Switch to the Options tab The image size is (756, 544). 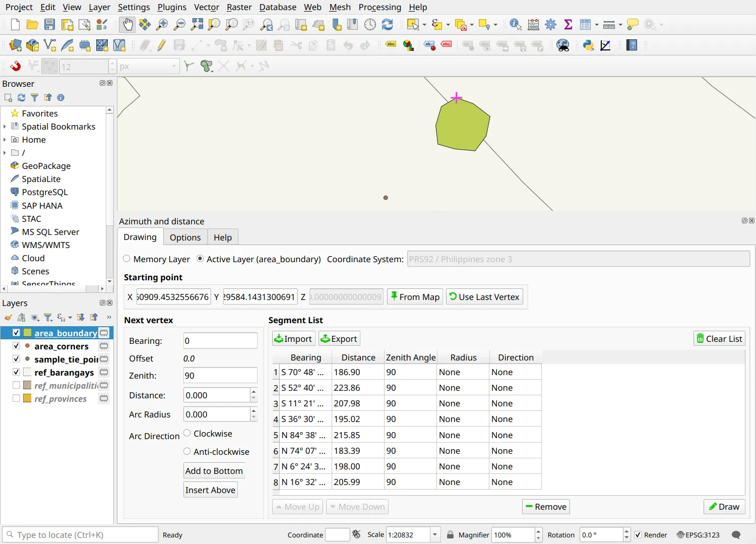(x=185, y=237)
